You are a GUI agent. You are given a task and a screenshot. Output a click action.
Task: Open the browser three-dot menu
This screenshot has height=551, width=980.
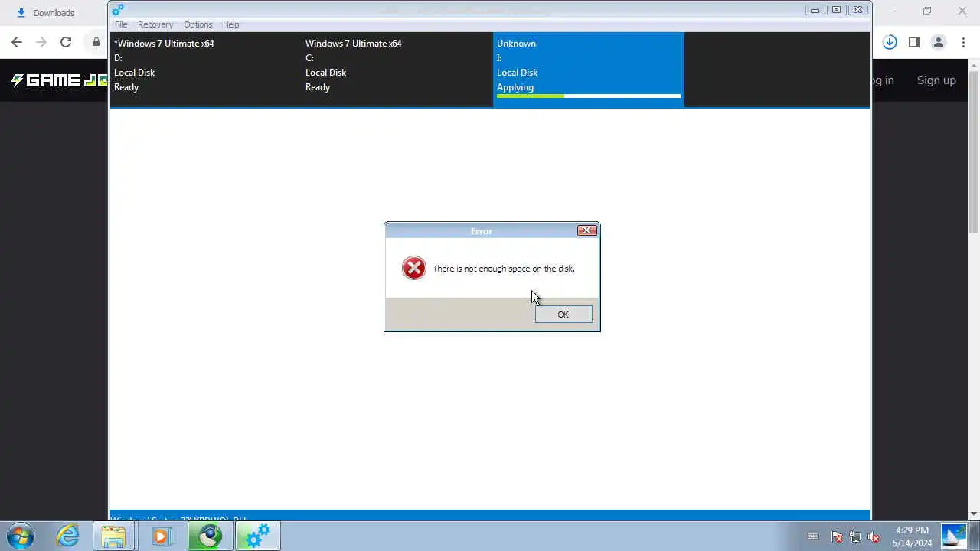tap(962, 42)
